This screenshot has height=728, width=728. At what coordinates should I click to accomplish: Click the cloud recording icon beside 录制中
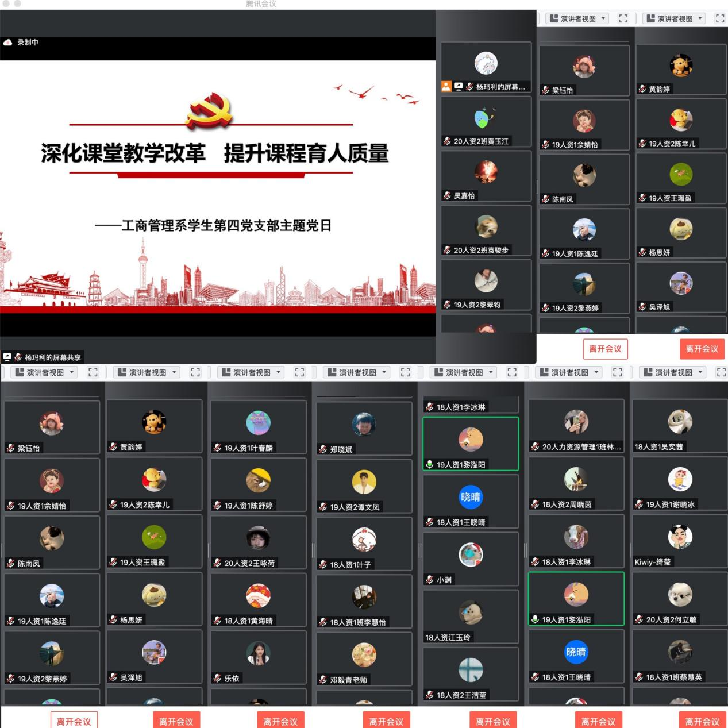7,43
